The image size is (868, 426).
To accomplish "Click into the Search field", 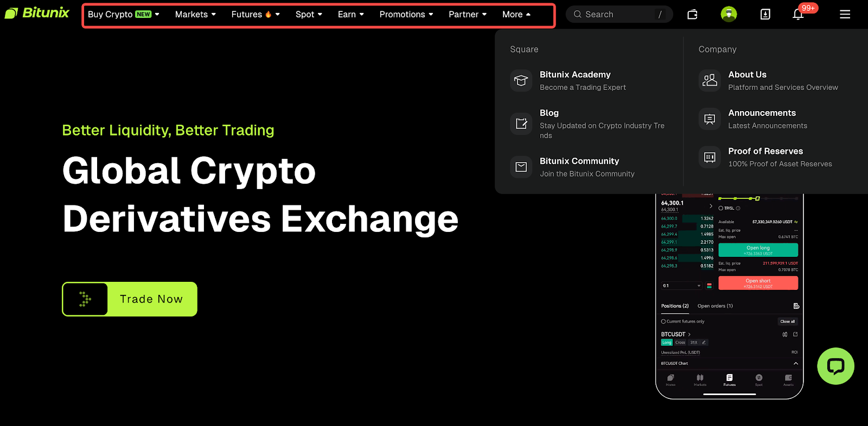I will coord(619,15).
